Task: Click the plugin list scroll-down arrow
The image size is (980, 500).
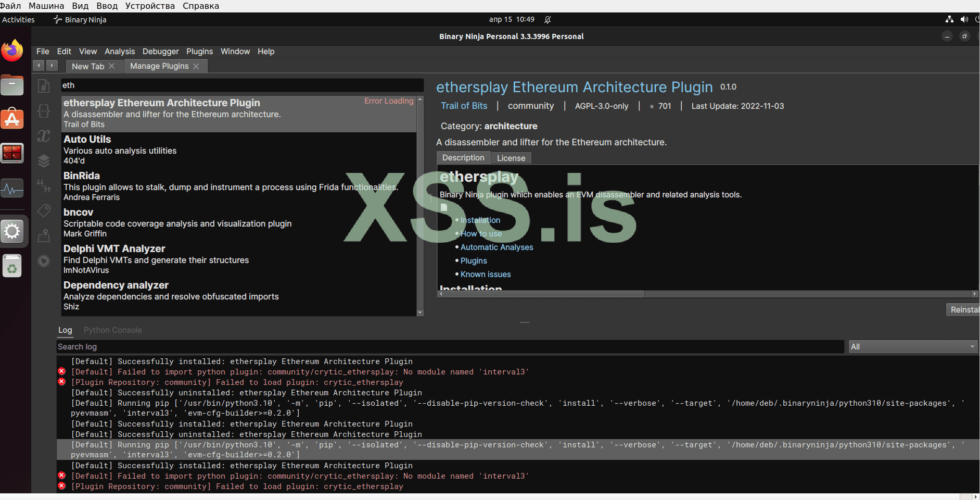Action: [420, 312]
